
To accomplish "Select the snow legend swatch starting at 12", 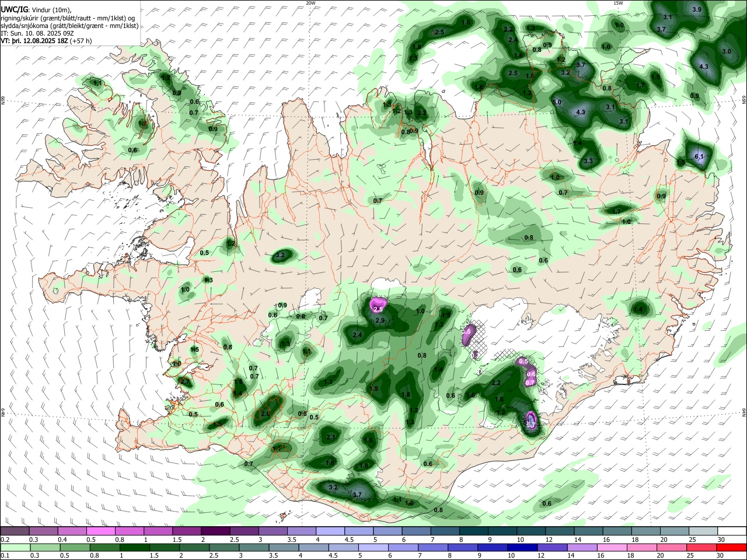I will [x=559, y=531].
